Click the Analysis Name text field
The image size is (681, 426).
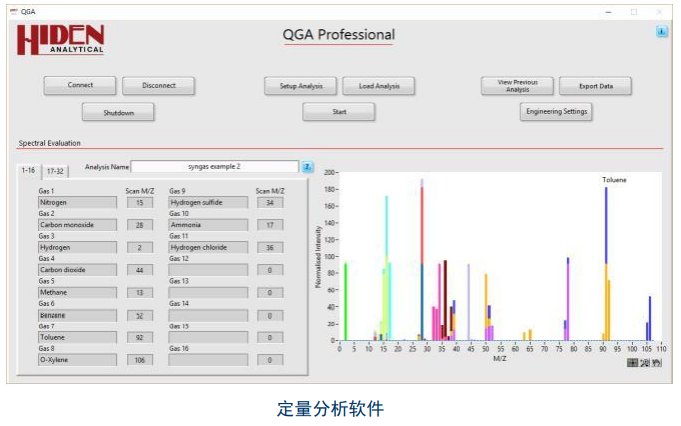(214, 167)
